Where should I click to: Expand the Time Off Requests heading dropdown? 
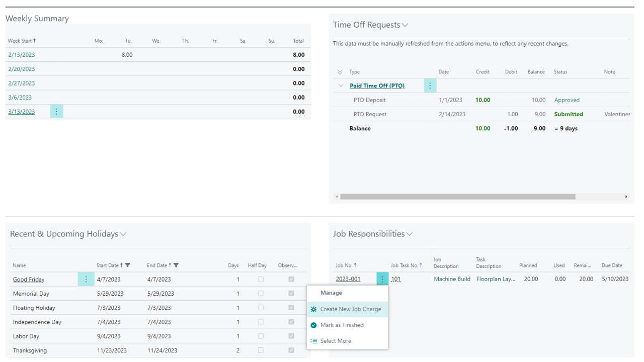[406, 25]
